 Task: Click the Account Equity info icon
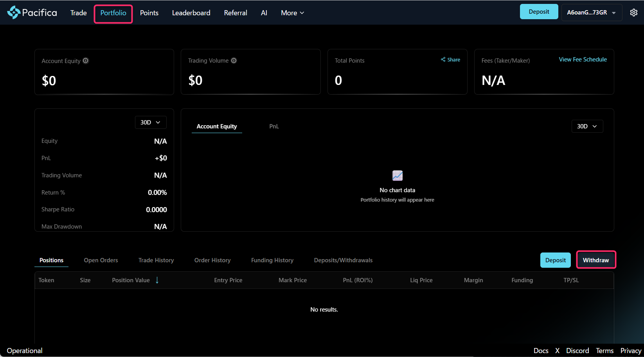coord(86,61)
